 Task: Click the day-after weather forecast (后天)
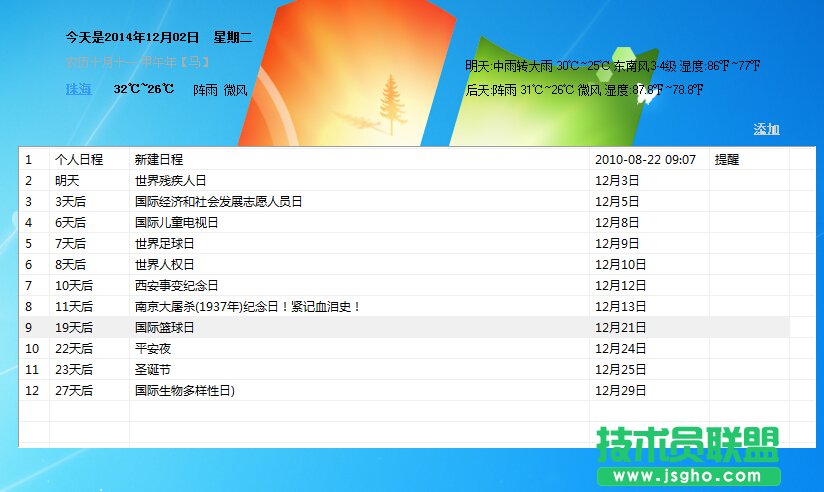[x=584, y=90]
